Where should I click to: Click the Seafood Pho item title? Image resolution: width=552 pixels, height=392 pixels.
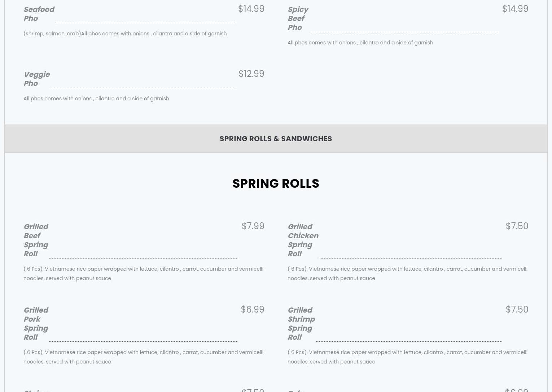pos(39,14)
